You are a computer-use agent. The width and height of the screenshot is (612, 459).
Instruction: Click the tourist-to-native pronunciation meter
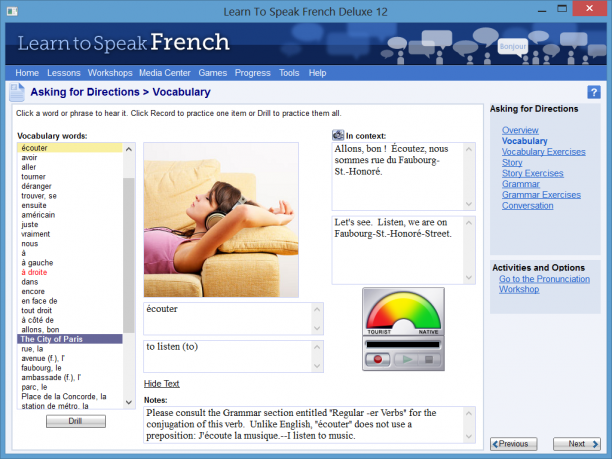403,312
